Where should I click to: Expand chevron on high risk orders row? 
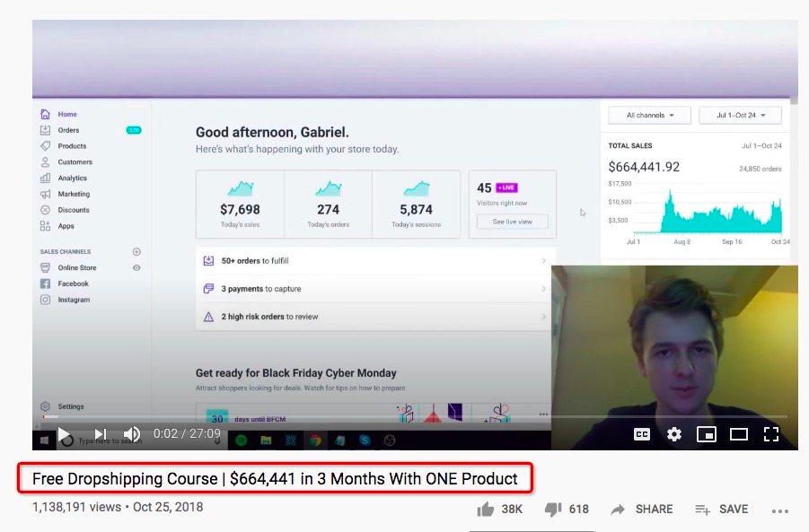point(544,317)
